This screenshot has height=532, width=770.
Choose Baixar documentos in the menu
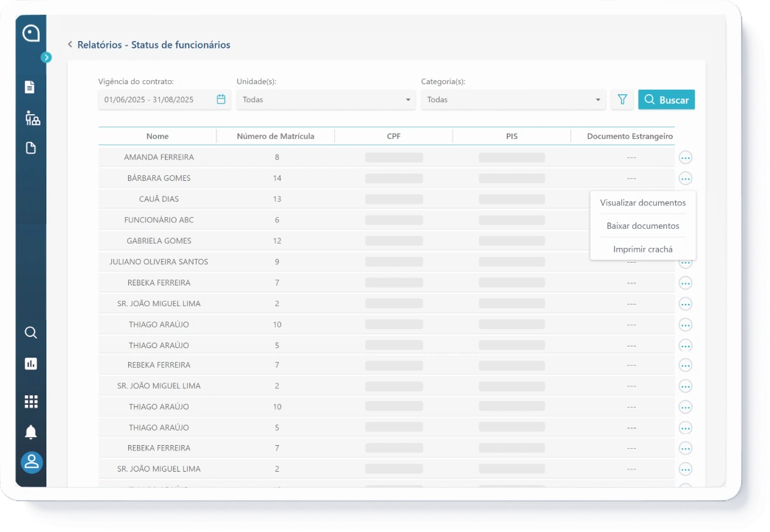click(643, 226)
